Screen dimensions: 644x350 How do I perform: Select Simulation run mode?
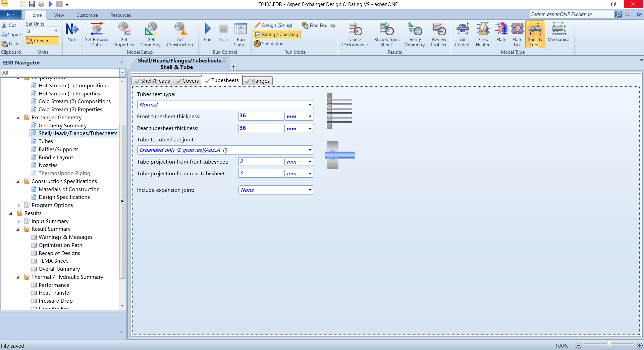269,44
